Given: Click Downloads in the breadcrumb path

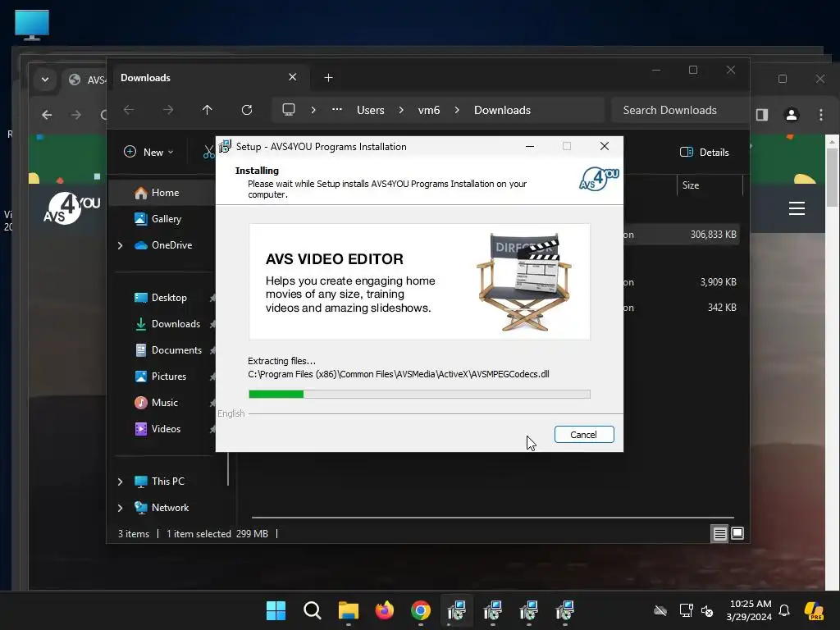Looking at the screenshot, I should (503, 110).
